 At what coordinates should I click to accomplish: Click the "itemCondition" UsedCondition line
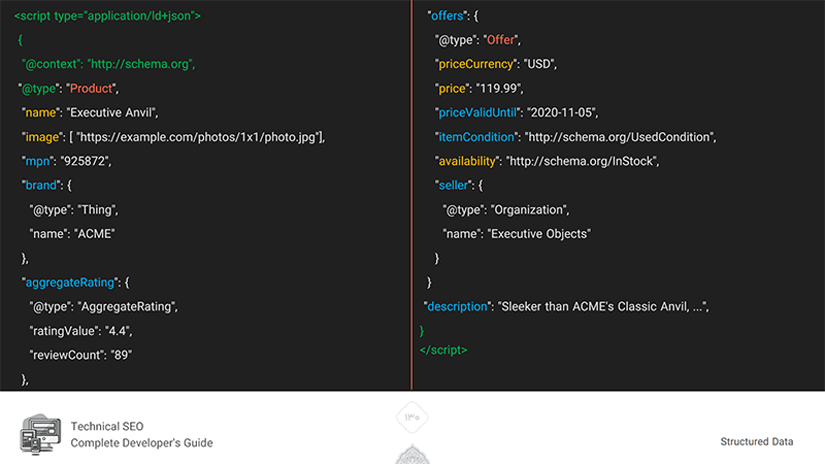click(x=576, y=137)
